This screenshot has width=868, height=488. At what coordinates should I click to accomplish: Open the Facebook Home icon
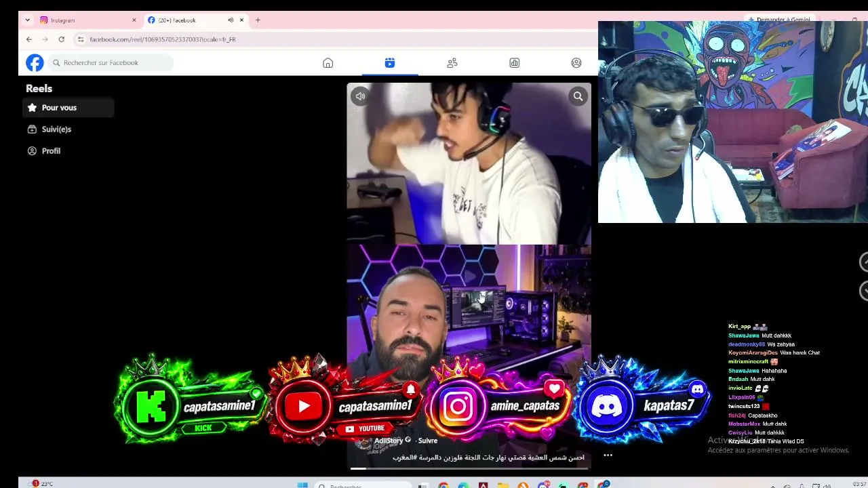328,63
